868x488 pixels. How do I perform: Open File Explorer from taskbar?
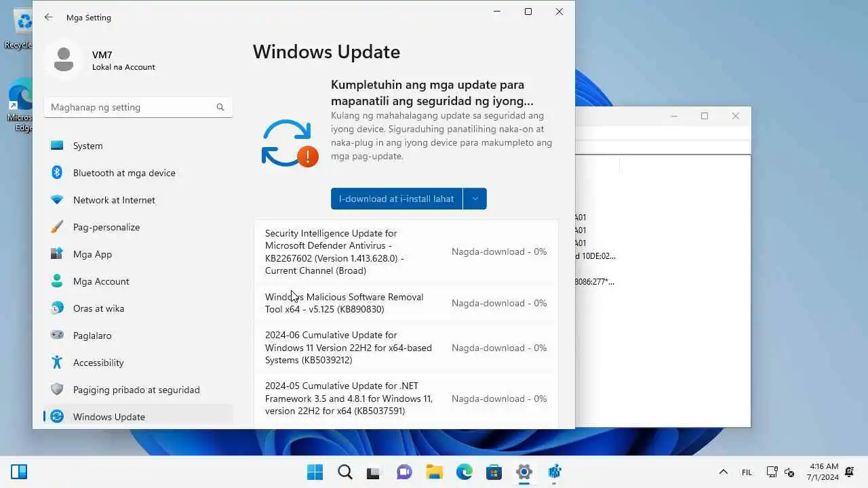point(434,472)
